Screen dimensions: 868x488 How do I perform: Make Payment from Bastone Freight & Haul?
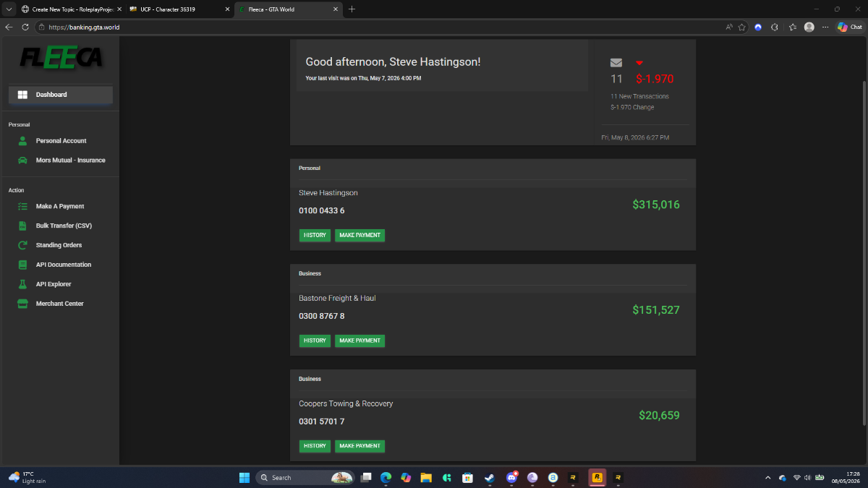359,341
